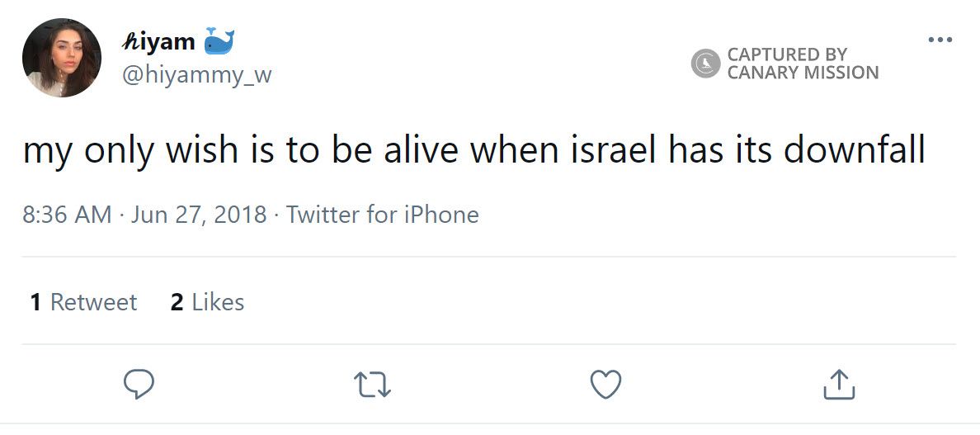980x435 pixels.
Task: Like the tweet with the heart icon
Action: tap(606, 385)
